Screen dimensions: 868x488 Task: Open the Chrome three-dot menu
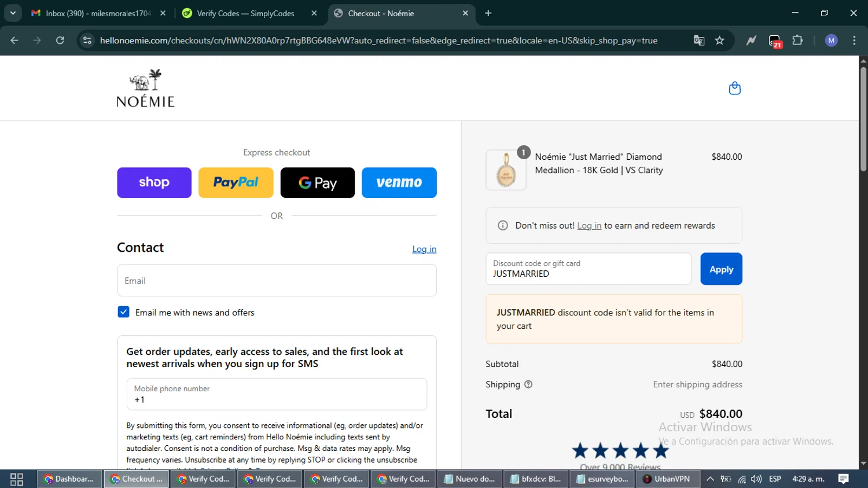pyautogui.click(x=854, y=41)
